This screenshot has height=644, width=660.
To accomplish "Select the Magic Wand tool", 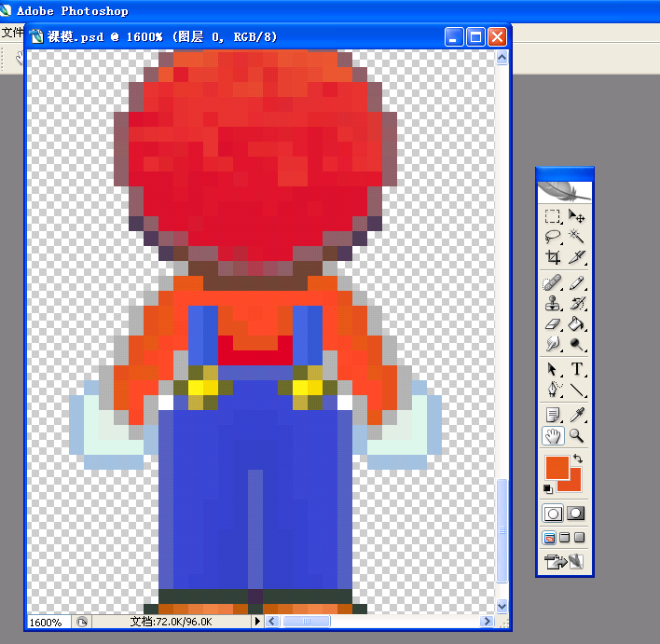I will point(576,237).
